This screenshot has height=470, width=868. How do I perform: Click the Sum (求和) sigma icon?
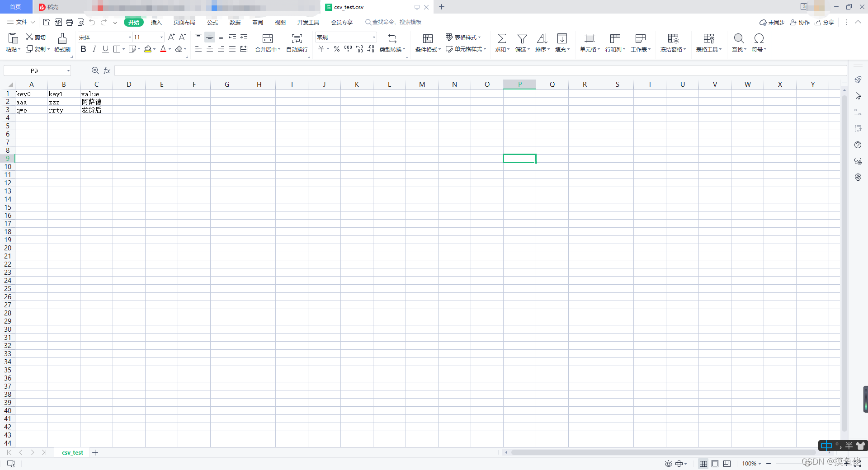(x=502, y=38)
